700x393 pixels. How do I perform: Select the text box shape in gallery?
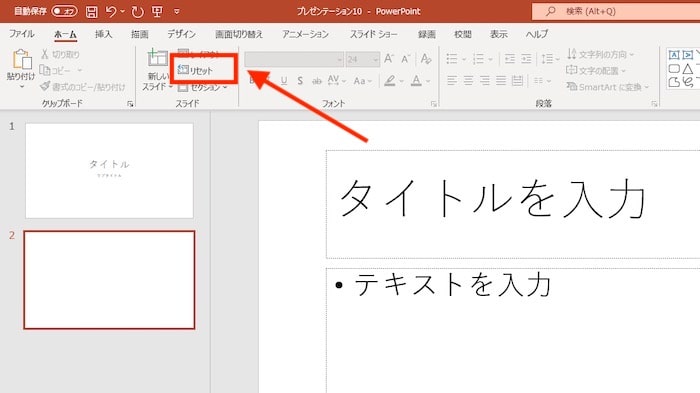[674, 54]
